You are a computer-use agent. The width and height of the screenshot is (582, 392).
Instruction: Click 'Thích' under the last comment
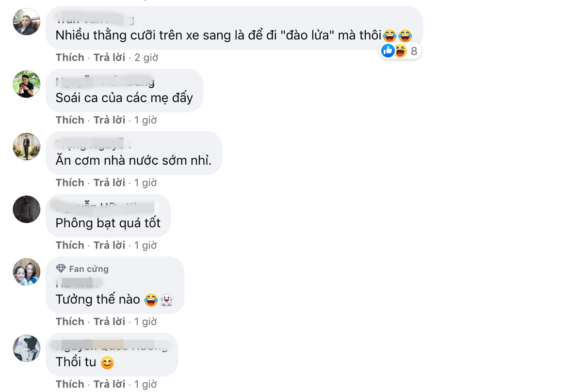click(69, 384)
